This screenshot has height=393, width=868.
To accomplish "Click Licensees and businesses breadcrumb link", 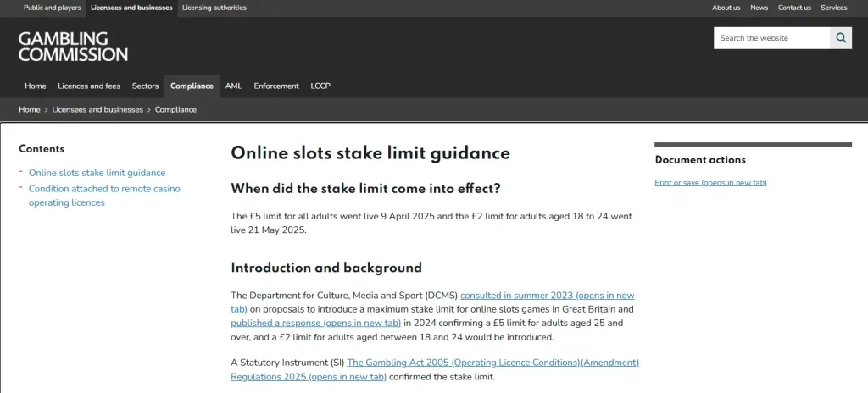I will (x=97, y=109).
